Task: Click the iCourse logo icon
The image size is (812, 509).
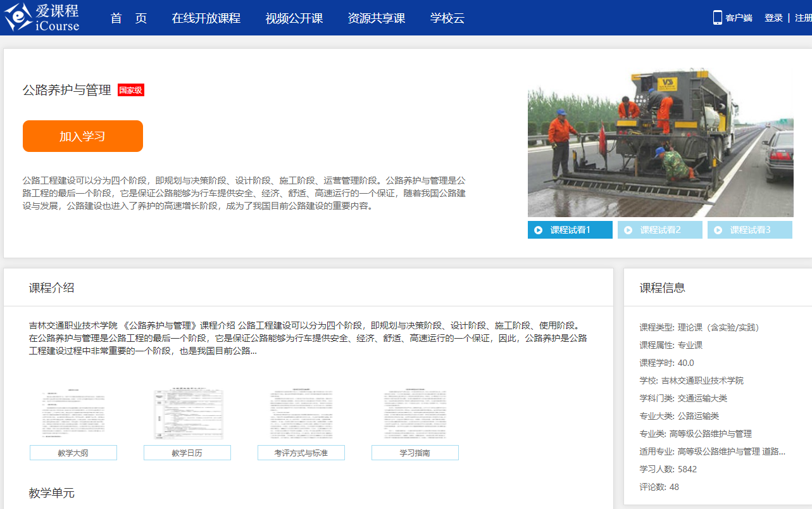Action: coord(18,17)
